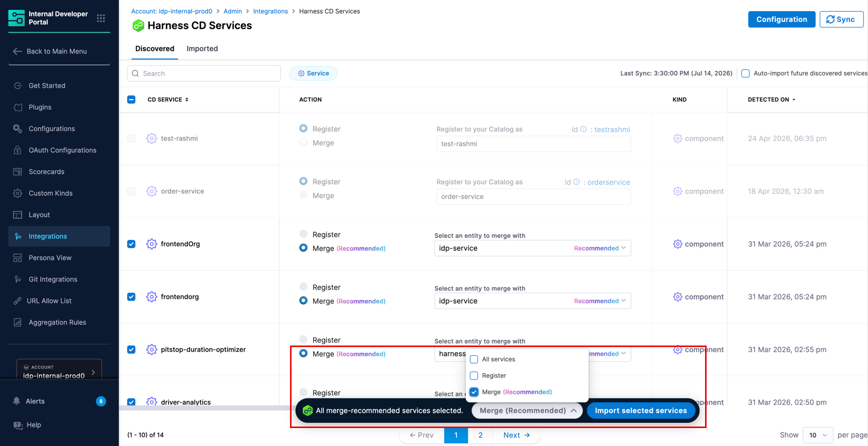
Task: Click the URL Allow List link icon
Action: 18,301
